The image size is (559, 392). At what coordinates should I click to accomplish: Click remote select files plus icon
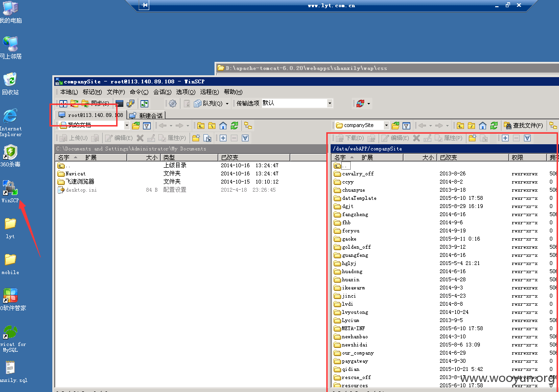point(505,138)
